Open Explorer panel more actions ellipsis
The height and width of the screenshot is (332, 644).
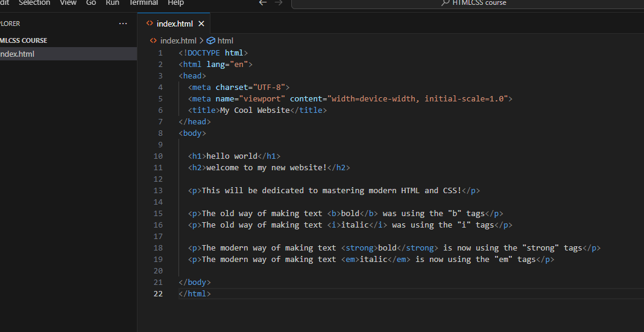pos(123,24)
